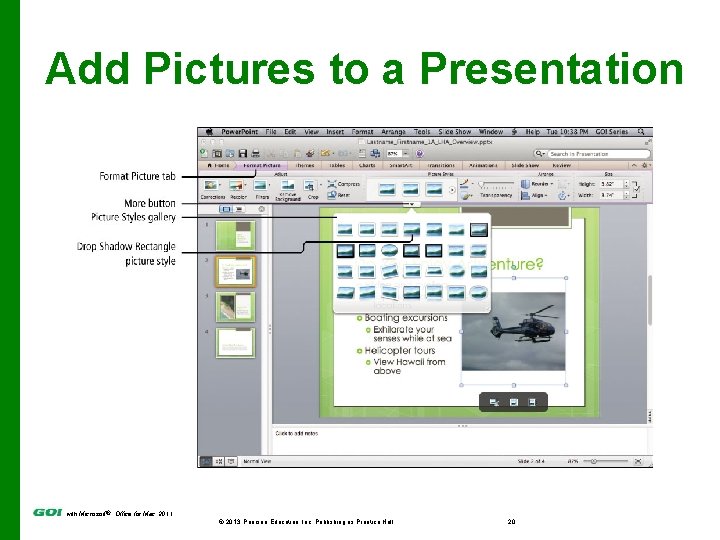720x540 pixels.
Task: Open the Help purple question icon
Action: (419, 153)
